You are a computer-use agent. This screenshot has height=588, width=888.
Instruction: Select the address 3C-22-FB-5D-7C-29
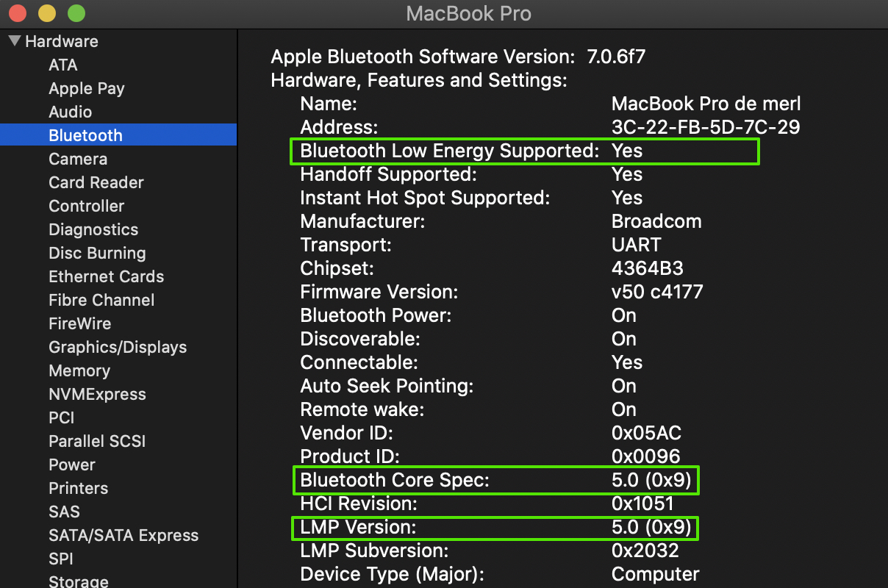[x=706, y=127]
